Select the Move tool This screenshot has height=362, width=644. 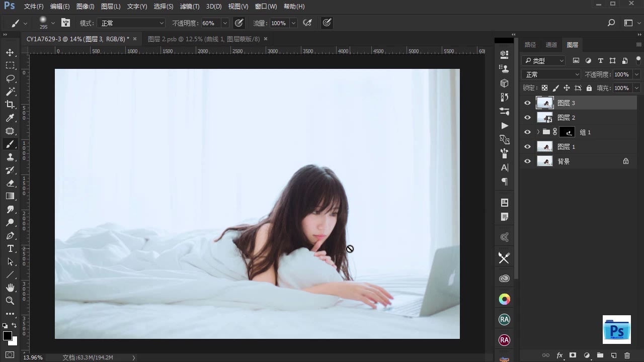[x=10, y=53]
